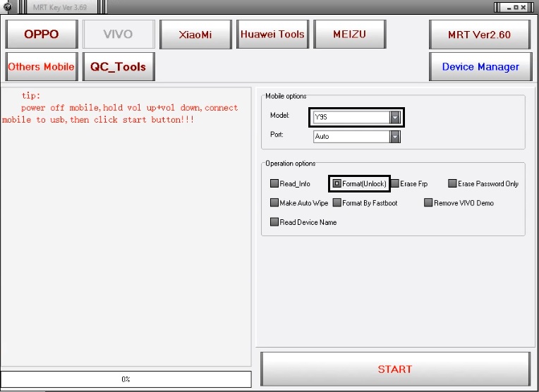Screen dimensions: 539x392
Task: Open the XiaoMi tools section
Action: tap(195, 34)
